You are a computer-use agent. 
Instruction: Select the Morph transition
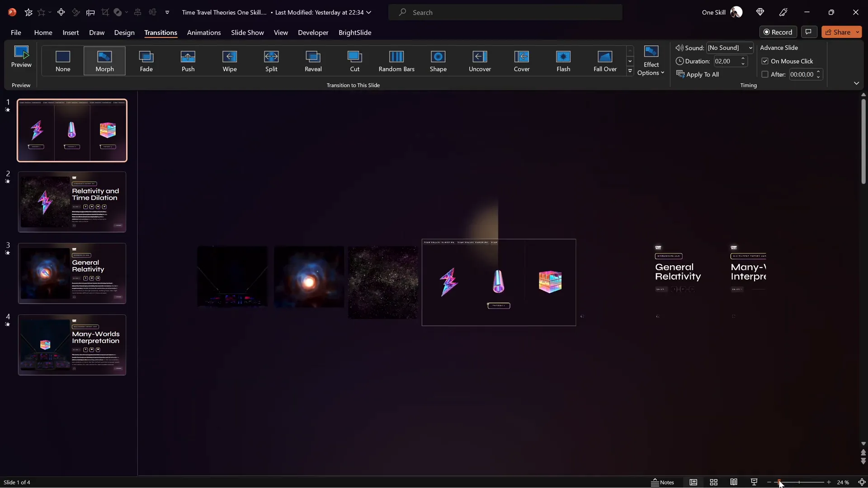(104, 61)
